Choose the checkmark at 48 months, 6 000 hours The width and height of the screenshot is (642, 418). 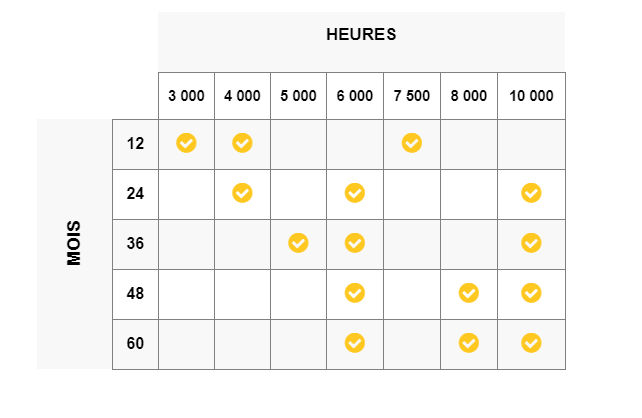click(355, 293)
